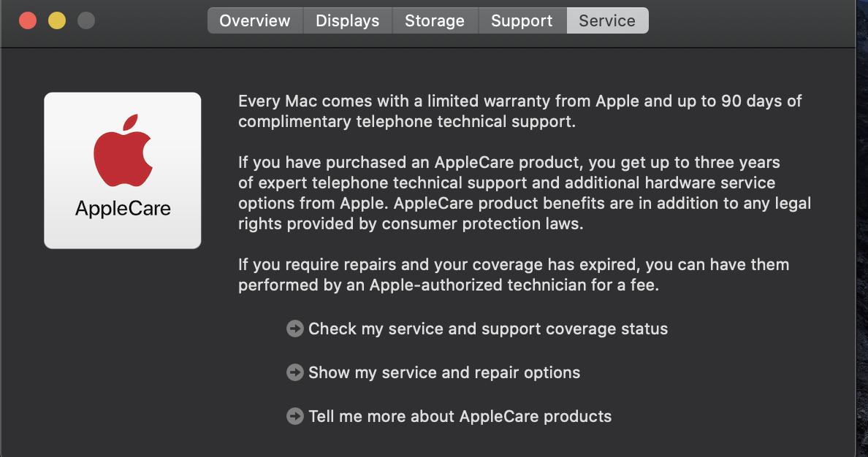Screen dimensions: 868x457
Task: Click the AppleCare product benefits paragraph
Action: [x=524, y=193]
